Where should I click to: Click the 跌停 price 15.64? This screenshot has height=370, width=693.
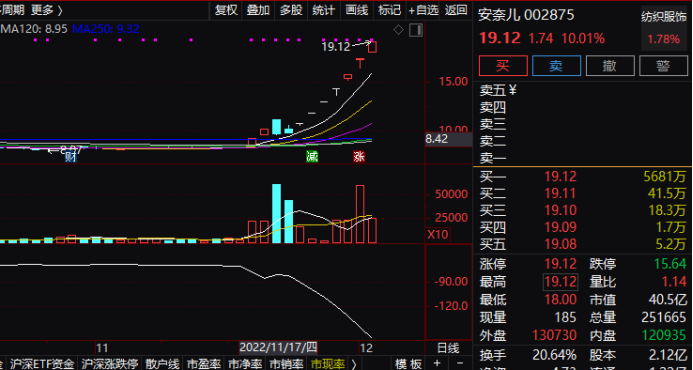coord(670,264)
